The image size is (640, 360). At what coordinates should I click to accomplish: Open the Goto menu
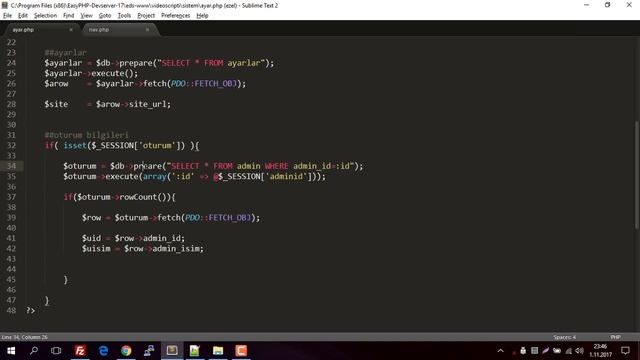(x=105, y=16)
